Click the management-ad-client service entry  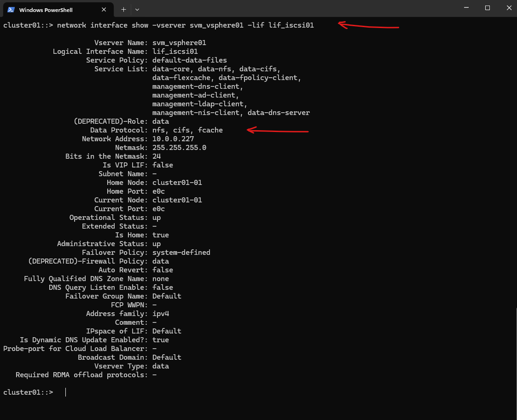click(195, 95)
